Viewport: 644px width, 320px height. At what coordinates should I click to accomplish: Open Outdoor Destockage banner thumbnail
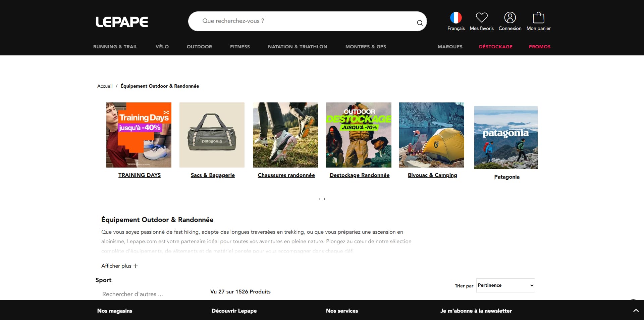(359, 135)
